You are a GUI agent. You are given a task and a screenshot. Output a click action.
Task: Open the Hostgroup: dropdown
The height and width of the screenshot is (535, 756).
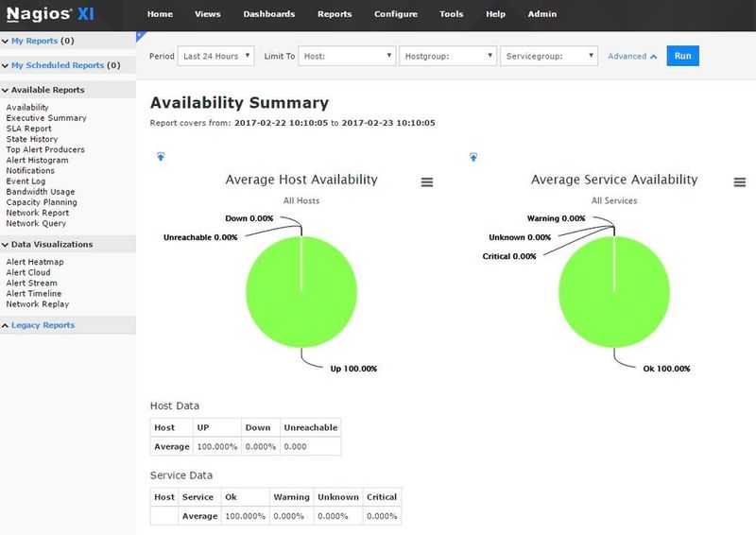pyautogui.click(x=447, y=56)
